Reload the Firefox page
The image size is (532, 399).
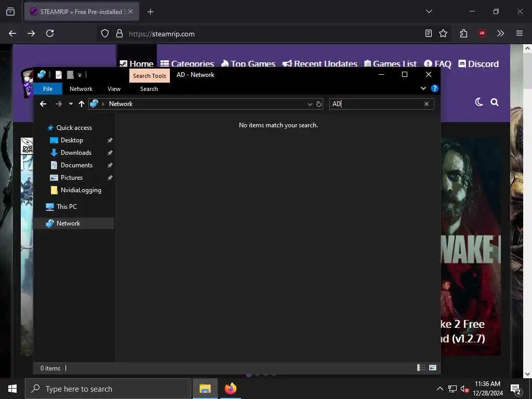tap(50, 33)
